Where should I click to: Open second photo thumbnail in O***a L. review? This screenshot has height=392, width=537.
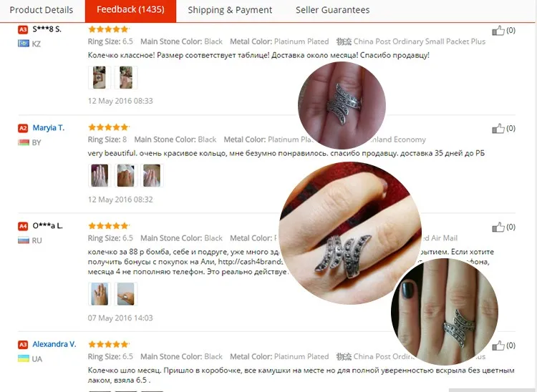(126, 294)
